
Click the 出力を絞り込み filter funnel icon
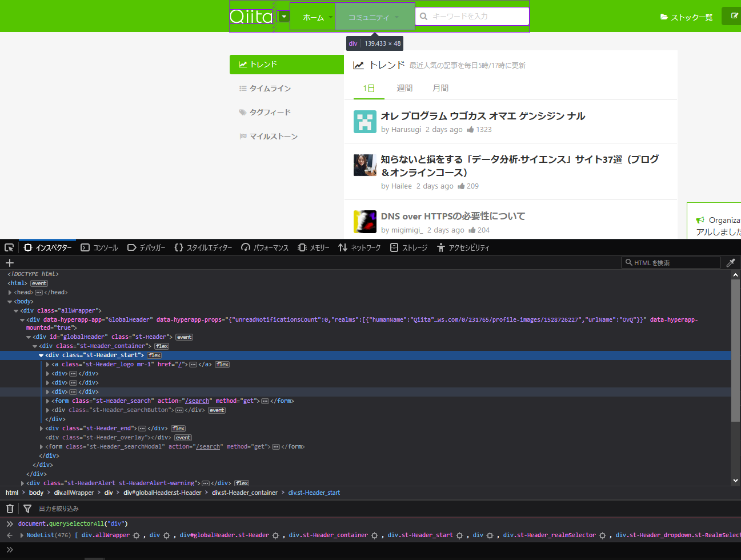click(27, 508)
